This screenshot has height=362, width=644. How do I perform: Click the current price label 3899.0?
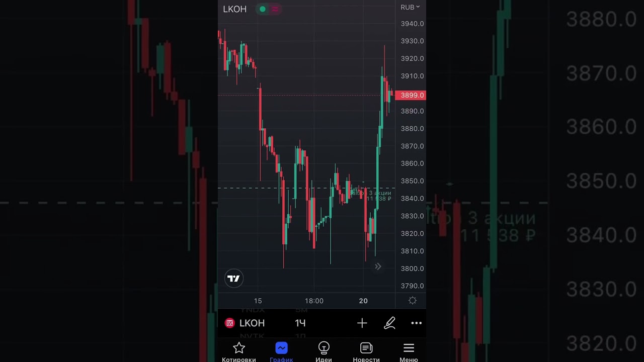(x=411, y=95)
